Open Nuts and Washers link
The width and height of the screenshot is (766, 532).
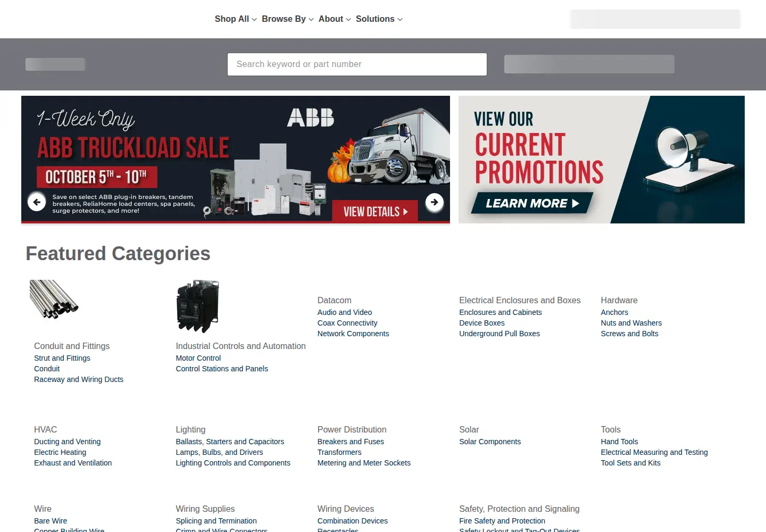[x=631, y=323]
